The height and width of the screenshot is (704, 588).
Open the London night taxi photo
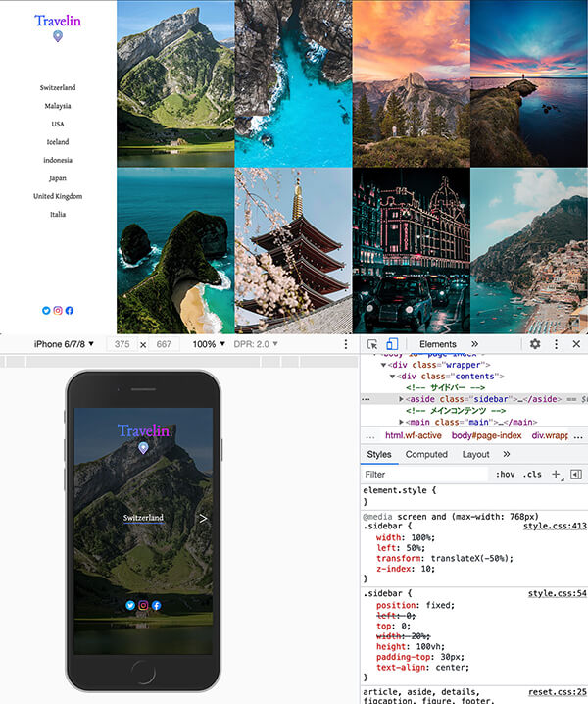412,251
